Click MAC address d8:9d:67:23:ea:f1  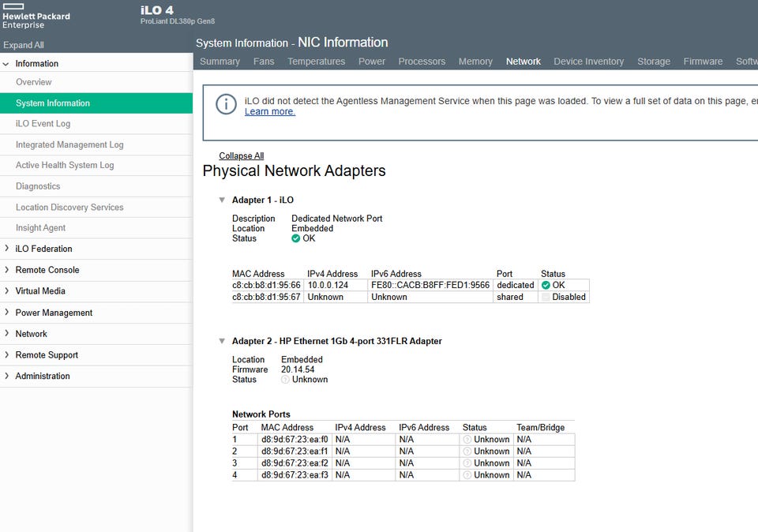tap(295, 451)
